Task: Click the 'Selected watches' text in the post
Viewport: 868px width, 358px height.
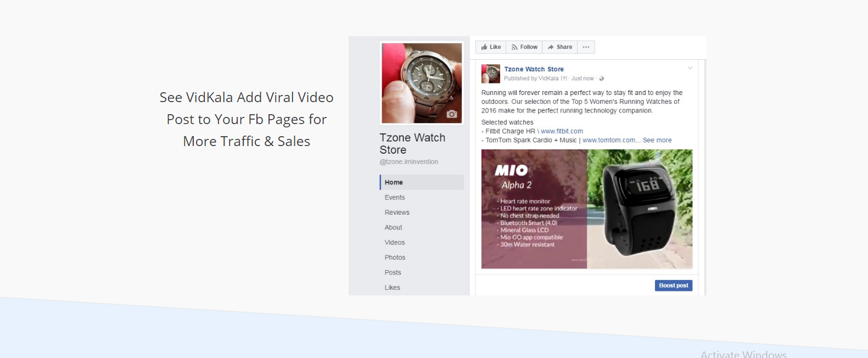Action: 507,122
